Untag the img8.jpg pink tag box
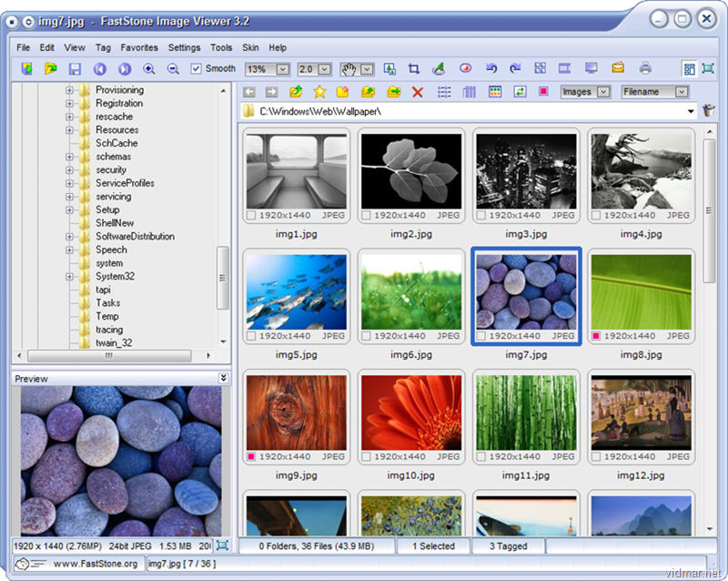728x581 pixels. point(596,336)
